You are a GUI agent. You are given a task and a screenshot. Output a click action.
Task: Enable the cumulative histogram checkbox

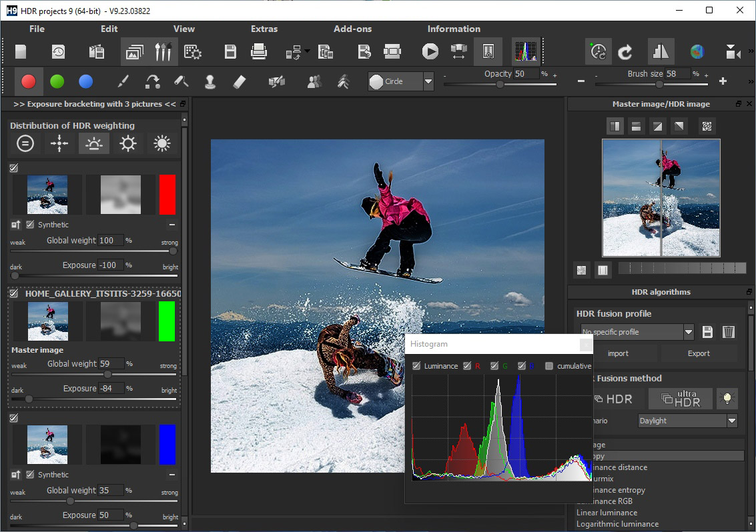(x=549, y=366)
